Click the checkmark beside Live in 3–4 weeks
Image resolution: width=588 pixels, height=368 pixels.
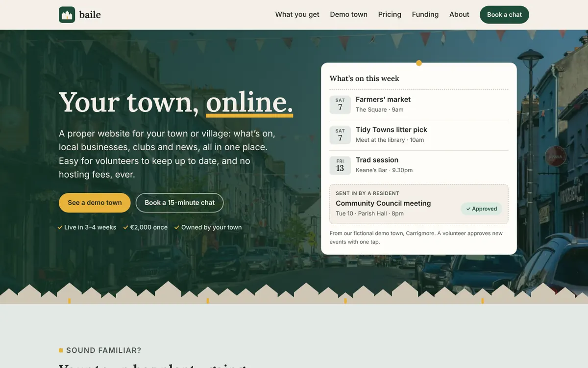click(x=60, y=228)
